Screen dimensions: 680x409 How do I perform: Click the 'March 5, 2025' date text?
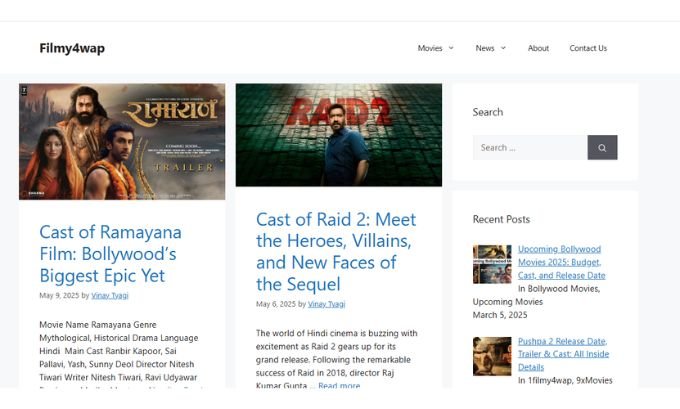[500, 315]
